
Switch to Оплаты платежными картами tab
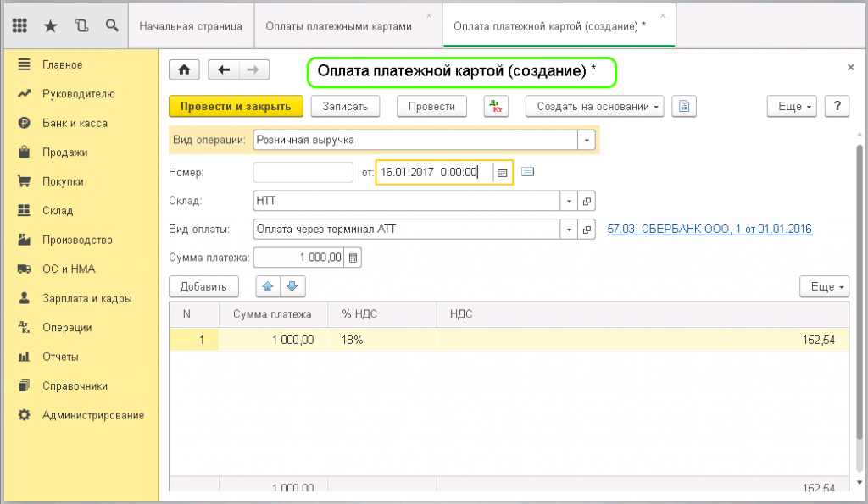coord(338,26)
